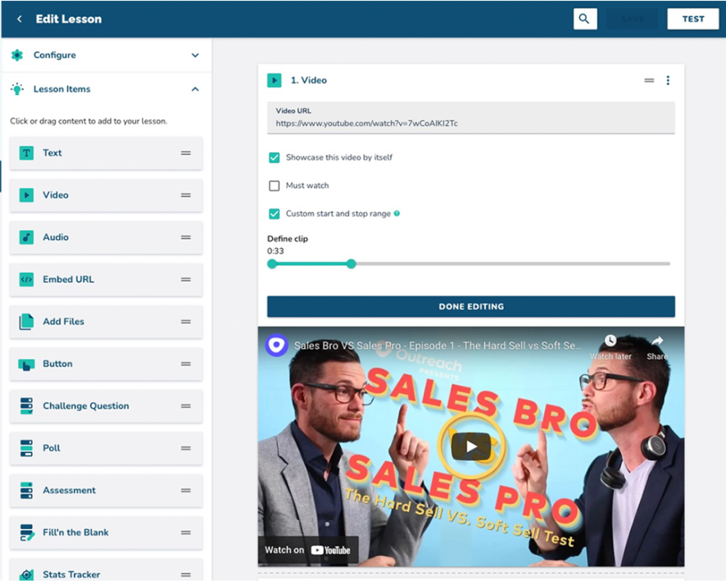
Task: Click the video title text overlay
Action: coord(438,346)
